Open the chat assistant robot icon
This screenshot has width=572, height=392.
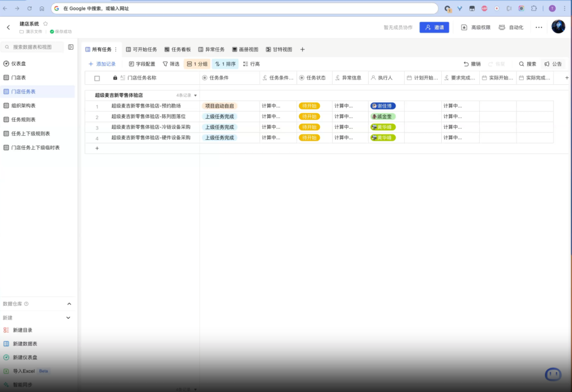tap(553, 375)
